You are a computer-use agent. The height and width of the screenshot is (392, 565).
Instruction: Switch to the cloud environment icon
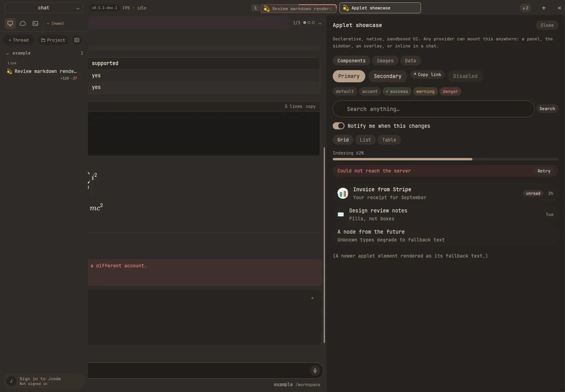(23, 24)
